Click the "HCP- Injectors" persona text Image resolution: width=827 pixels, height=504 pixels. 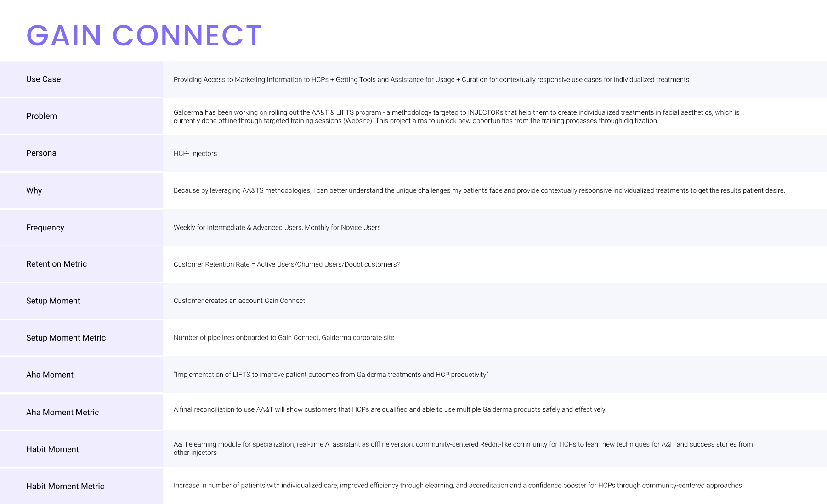coord(195,153)
